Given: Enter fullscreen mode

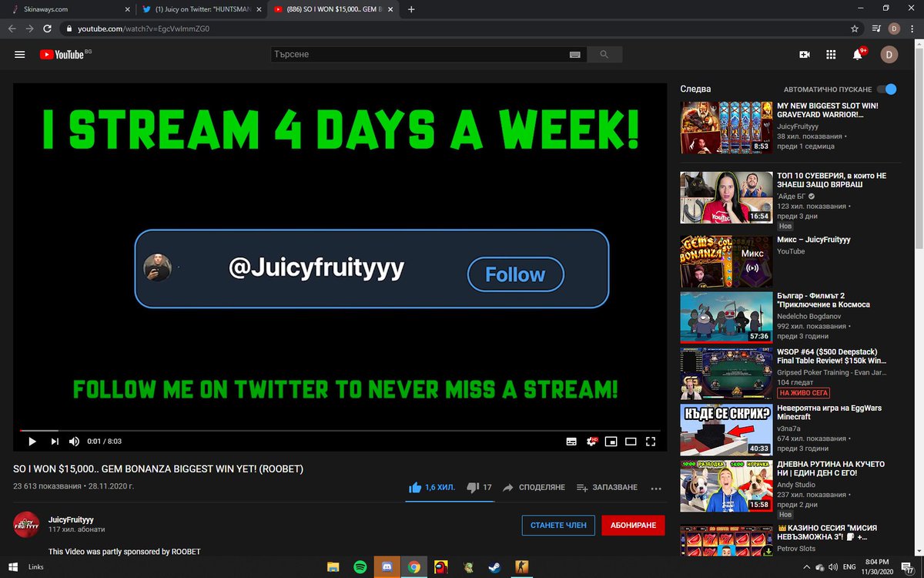Looking at the screenshot, I should point(651,442).
